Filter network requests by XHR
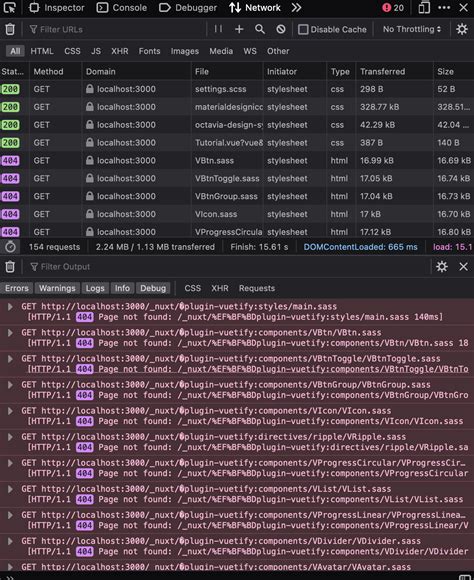 tap(120, 51)
